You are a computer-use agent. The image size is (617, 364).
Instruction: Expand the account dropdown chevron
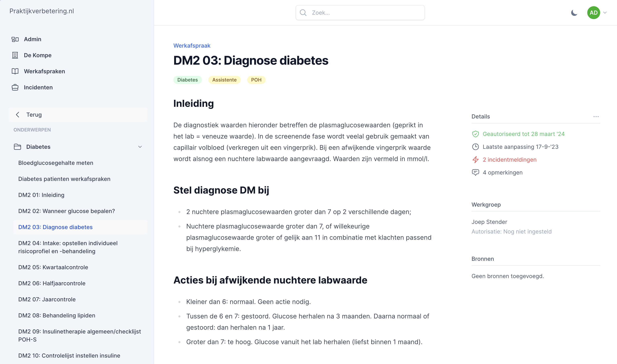click(x=605, y=13)
